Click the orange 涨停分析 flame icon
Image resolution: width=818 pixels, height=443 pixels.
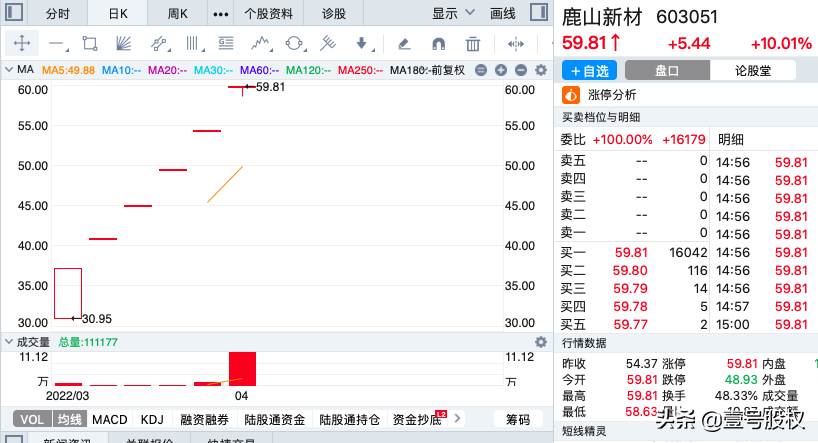[x=571, y=95]
